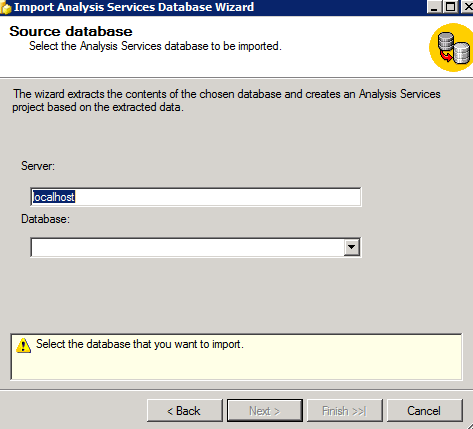This screenshot has width=473, height=429.
Task: Click the 'Server:' label
Action: tap(38, 166)
